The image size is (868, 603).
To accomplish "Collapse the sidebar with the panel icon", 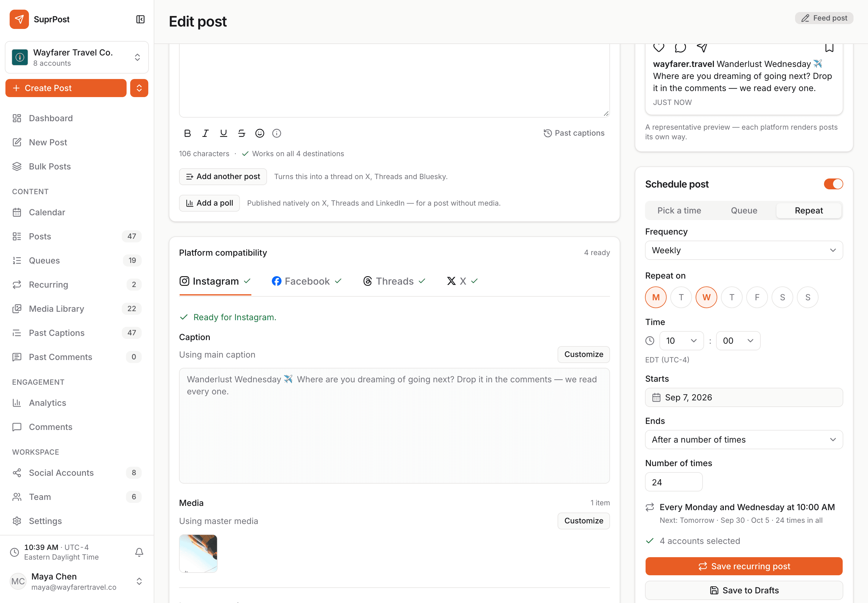I will (140, 19).
